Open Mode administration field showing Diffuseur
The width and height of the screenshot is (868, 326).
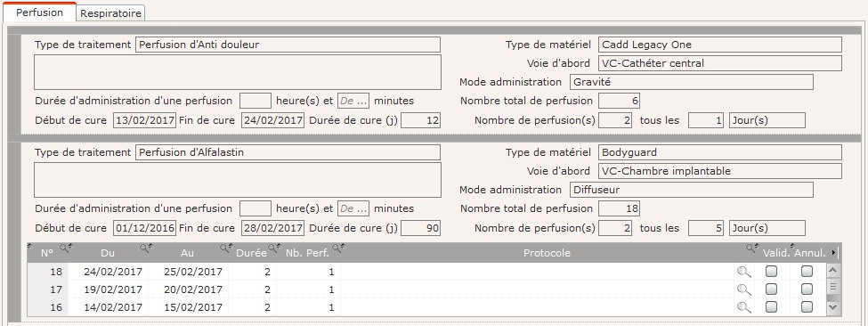[x=692, y=190]
